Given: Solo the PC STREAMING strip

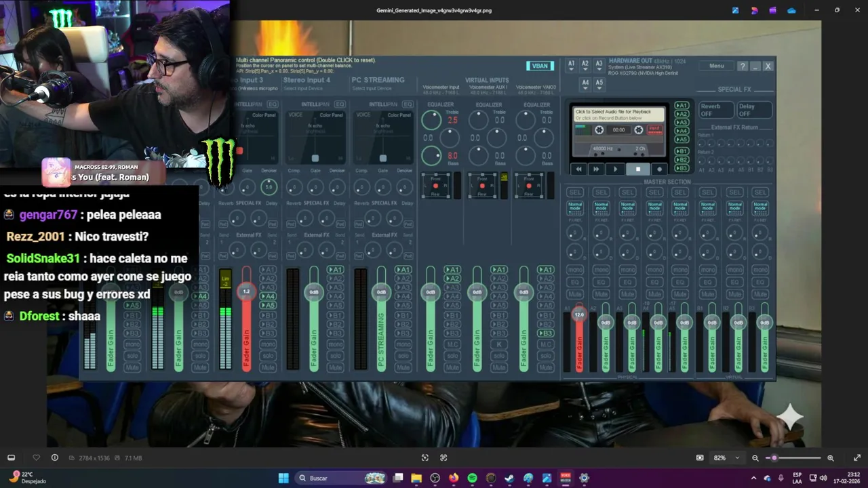Looking at the screenshot, I should [403, 356].
